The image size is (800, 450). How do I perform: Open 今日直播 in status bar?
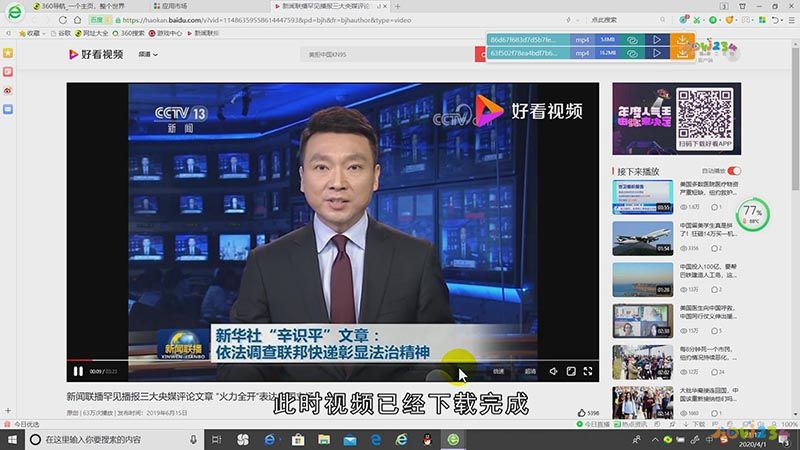click(593, 424)
